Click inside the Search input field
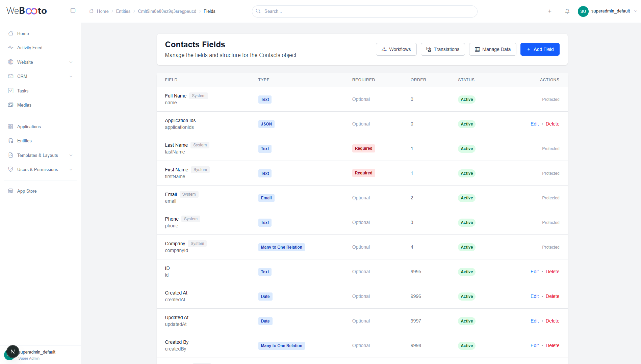 coord(365,11)
